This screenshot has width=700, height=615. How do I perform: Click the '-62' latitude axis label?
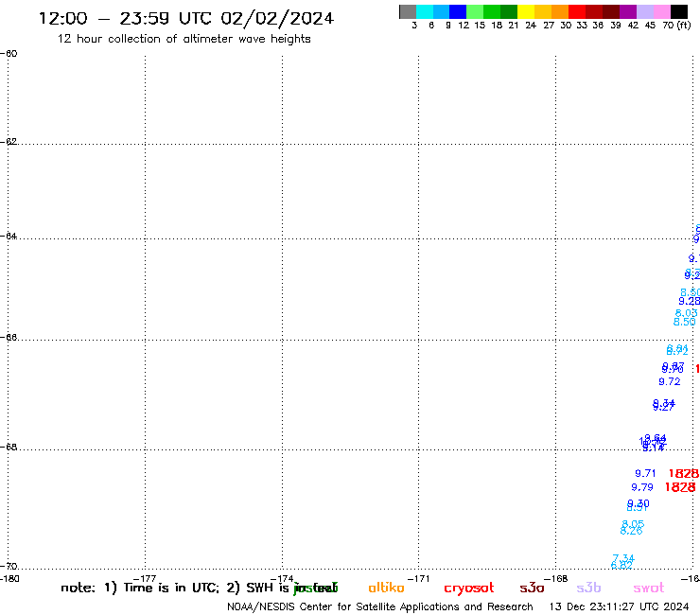coord(9,142)
